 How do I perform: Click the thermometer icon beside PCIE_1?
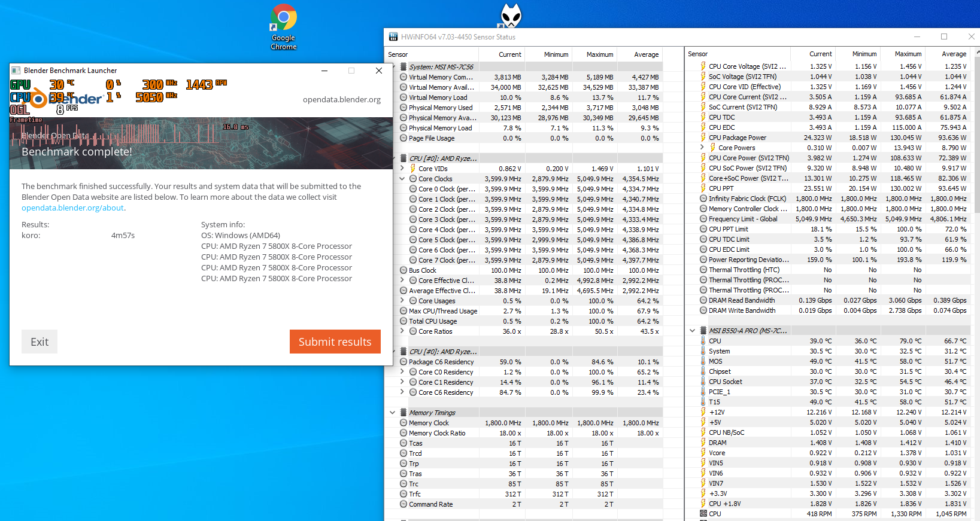703,392
